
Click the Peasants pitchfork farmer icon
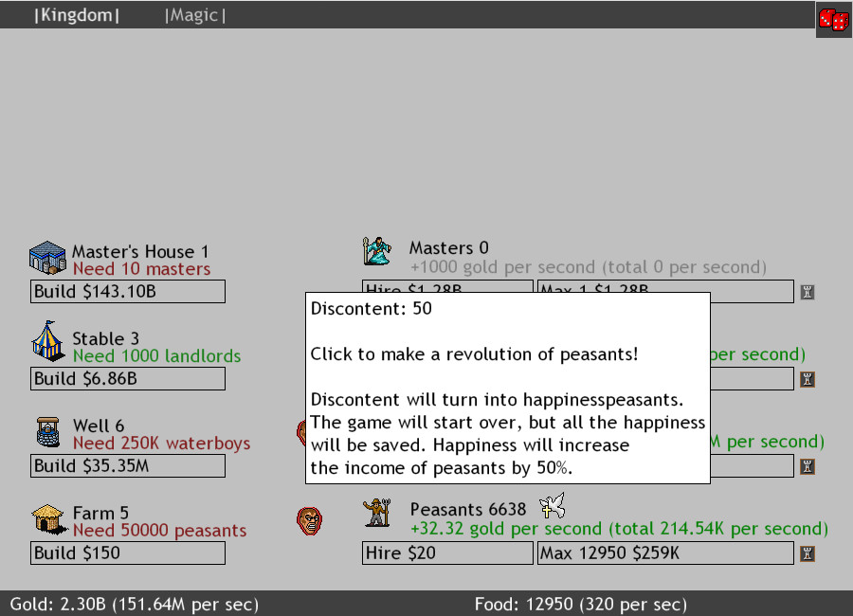pos(376,512)
